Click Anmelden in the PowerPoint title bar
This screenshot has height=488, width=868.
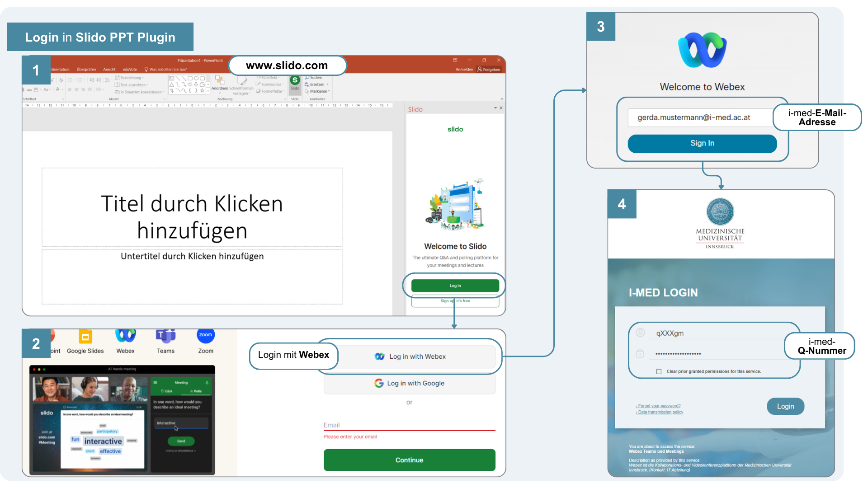[464, 70]
